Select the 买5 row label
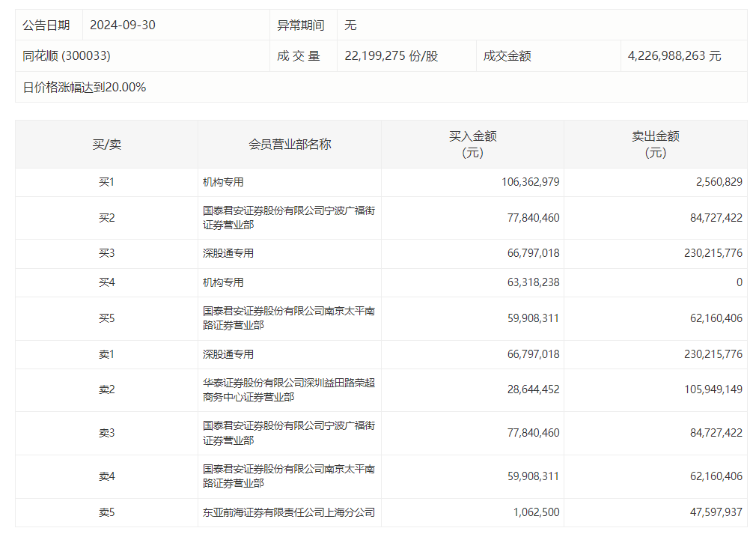Image resolution: width=756 pixels, height=540 pixels. (106, 318)
